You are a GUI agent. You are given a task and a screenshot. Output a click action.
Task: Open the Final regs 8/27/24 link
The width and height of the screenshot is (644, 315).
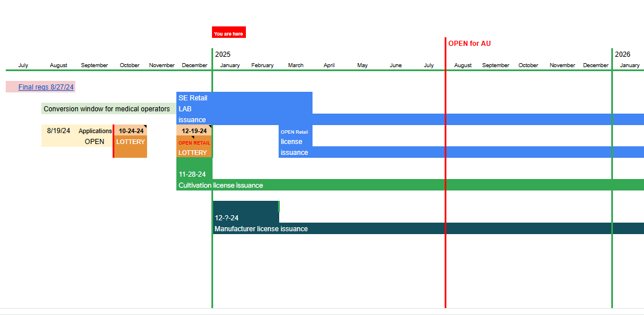(x=46, y=87)
